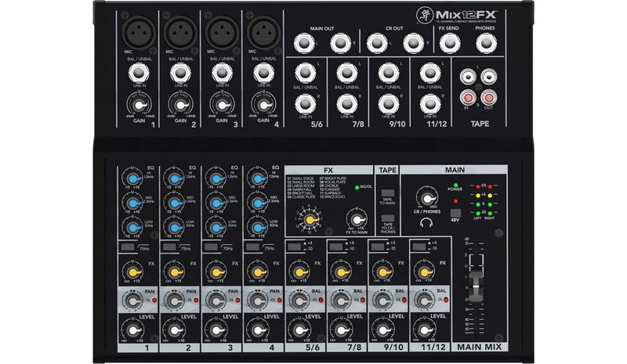Screen dimensions: 627x364
Task: Toggle channel 2 75Hz low-cut switch
Action: tap(169, 247)
